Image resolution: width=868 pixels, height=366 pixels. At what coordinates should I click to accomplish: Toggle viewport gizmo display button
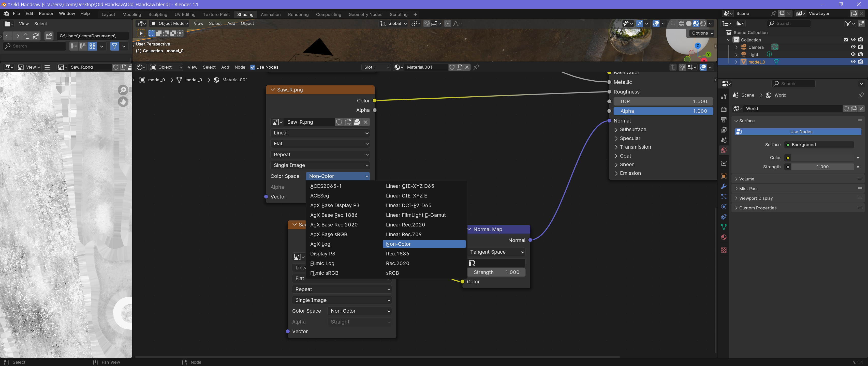pyautogui.click(x=639, y=24)
